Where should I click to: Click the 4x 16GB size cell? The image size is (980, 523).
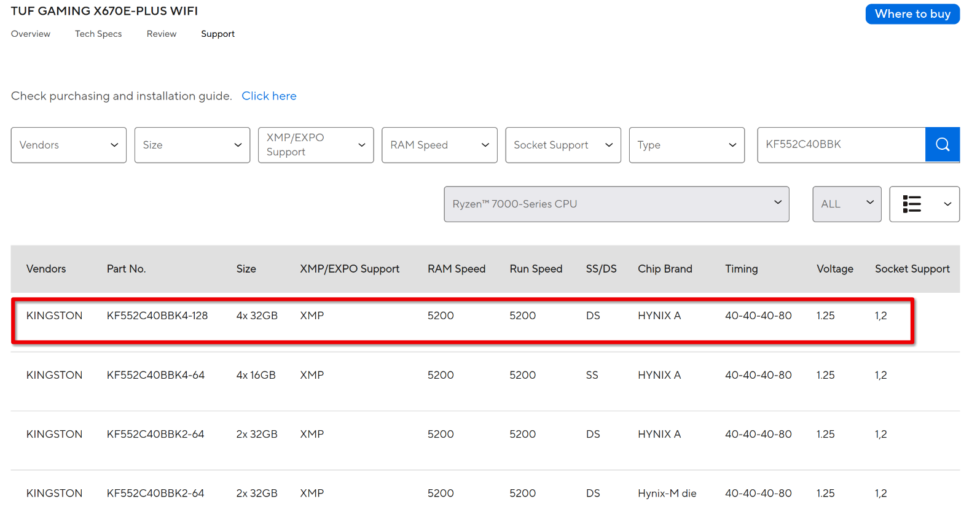[x=256, y=375]
